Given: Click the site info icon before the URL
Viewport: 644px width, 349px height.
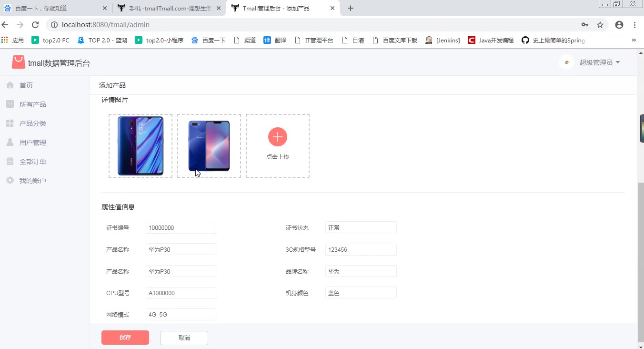Looking at the screenshot, I should click(x=54, y=25).
